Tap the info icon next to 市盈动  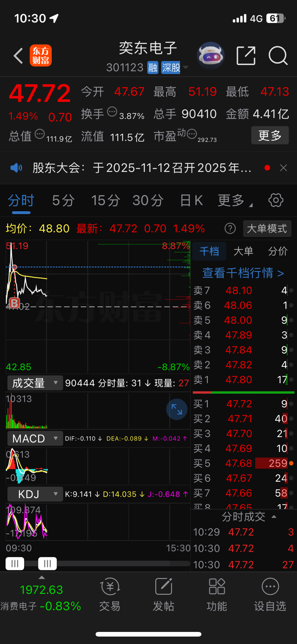tap(192, 134)
